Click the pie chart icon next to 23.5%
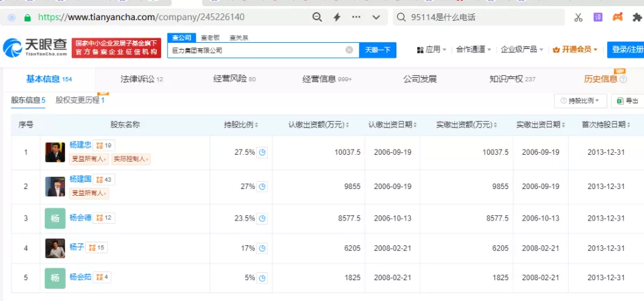The width and height of the screenshot is (644, 301). (x=262, y=218)
